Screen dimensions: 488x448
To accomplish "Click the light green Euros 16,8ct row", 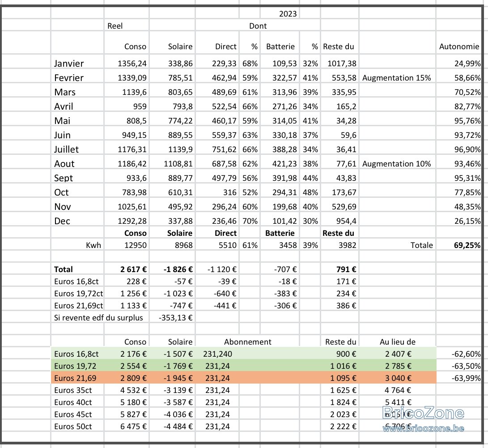I will pyautogui.click(x=243, y=354).
